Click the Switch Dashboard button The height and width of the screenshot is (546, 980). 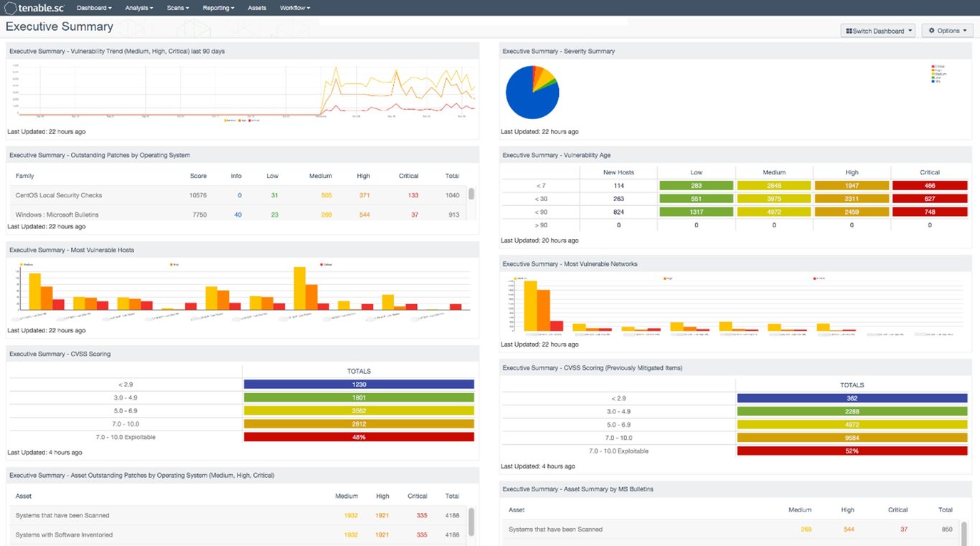click(x=877, y=30)
